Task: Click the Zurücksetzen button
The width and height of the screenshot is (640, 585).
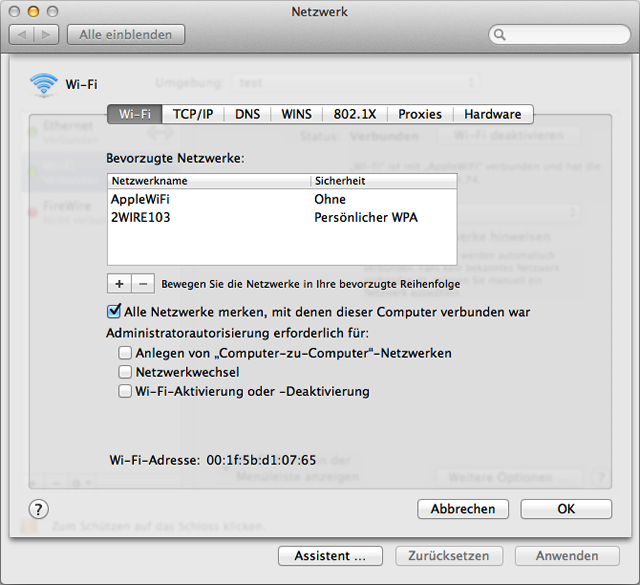Action: (x=449, y=556)
